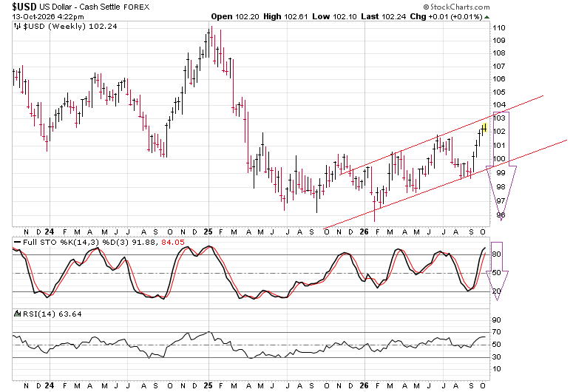The height and width of the screenshot is (392, 573).
Task: Click the yellow-highlighted latest weekly candle
Action: pos(485,128)
